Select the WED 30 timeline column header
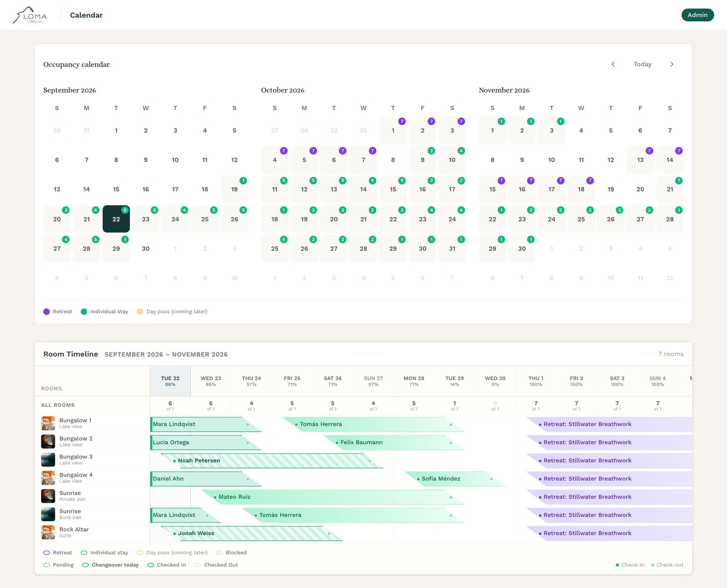 click(x=495, y=381)
